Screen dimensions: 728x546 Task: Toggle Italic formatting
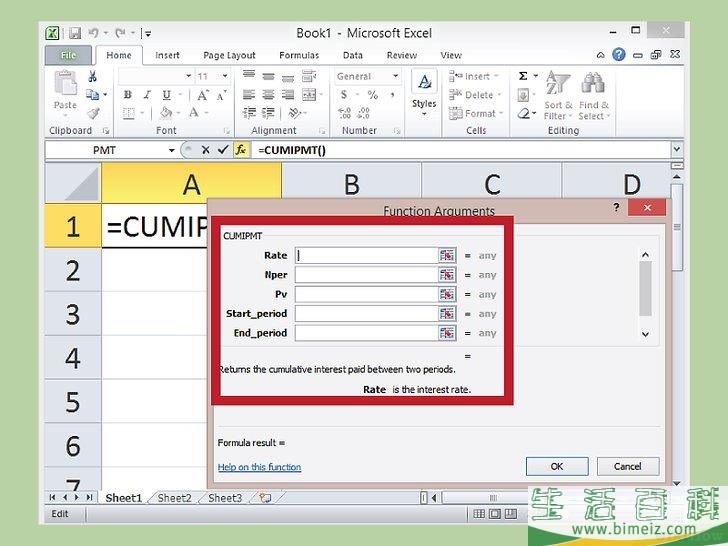tap(147, 95)
